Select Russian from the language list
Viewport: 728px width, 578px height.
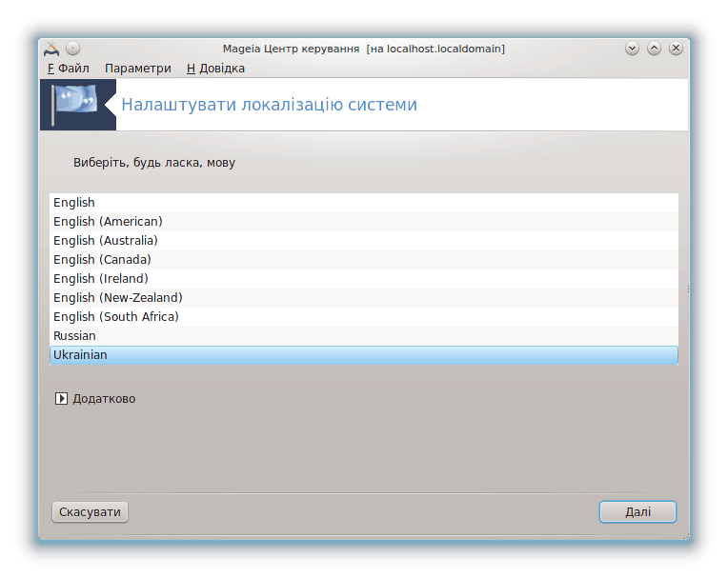pos(364,336)
